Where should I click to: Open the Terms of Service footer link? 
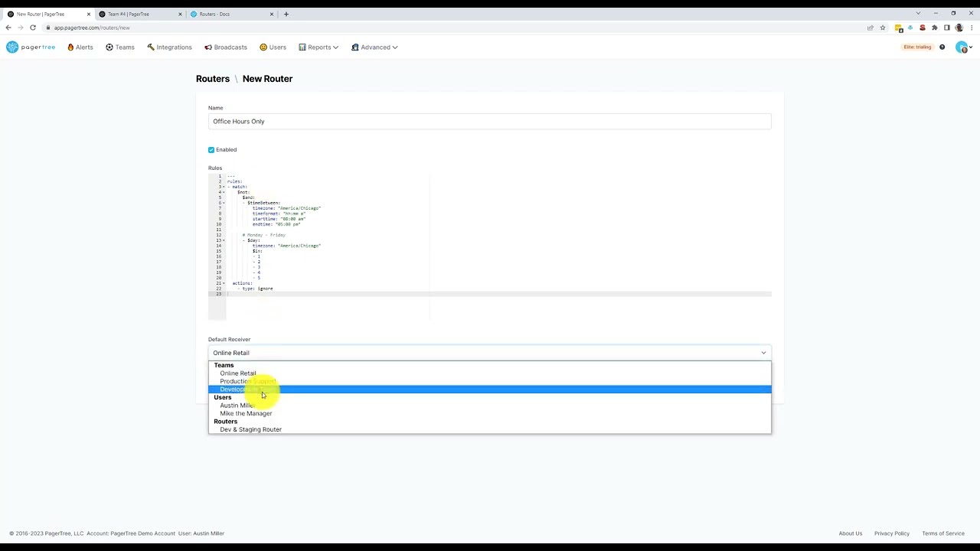[x=943, y=533]
